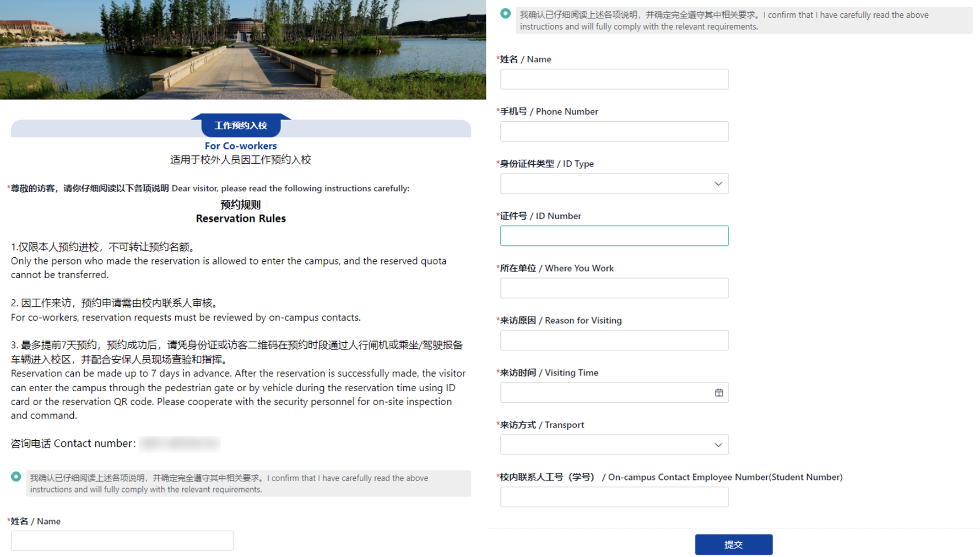Select confirmation radio below contact number
980x557 pixels.
tap(16, 477)
